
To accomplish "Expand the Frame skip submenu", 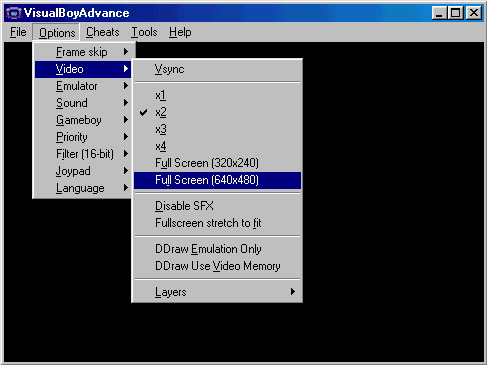I will click(83, 52).
